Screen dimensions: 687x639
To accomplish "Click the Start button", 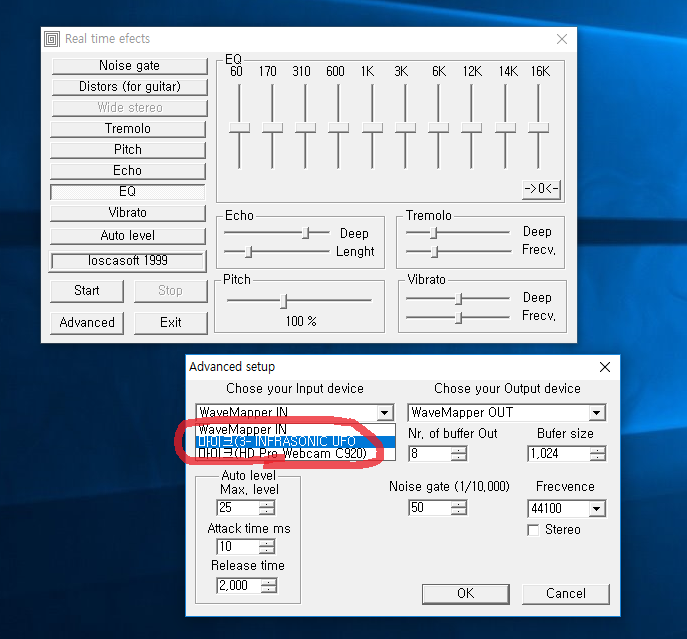I will pos(87,291).
